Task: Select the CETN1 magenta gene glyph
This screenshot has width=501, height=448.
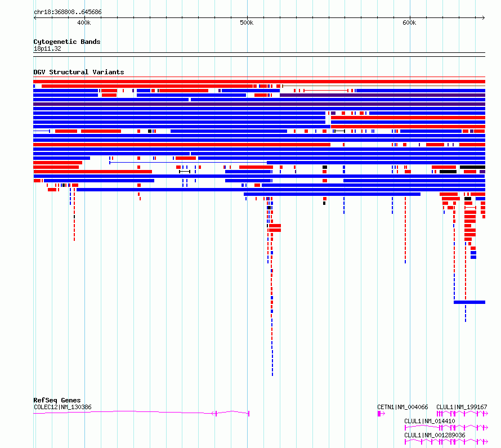Action: pyautogui.click(x=381, y=414)
